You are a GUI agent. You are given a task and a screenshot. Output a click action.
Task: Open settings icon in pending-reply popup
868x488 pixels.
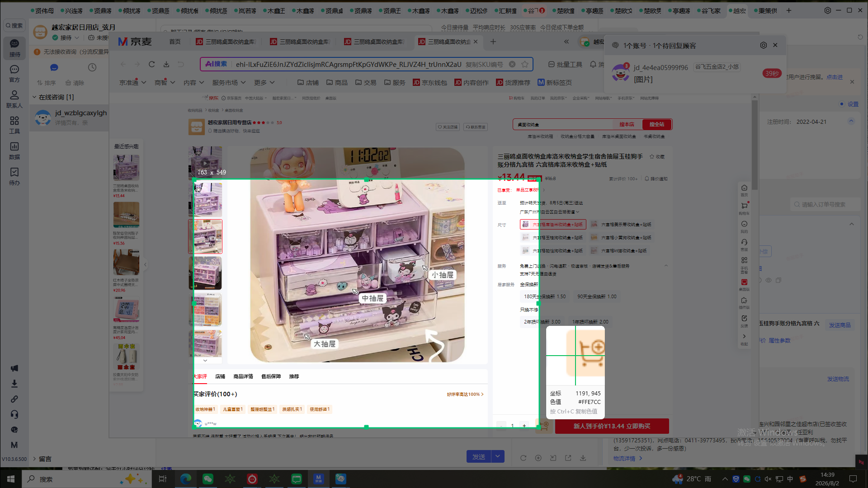(x=764, y=45)
